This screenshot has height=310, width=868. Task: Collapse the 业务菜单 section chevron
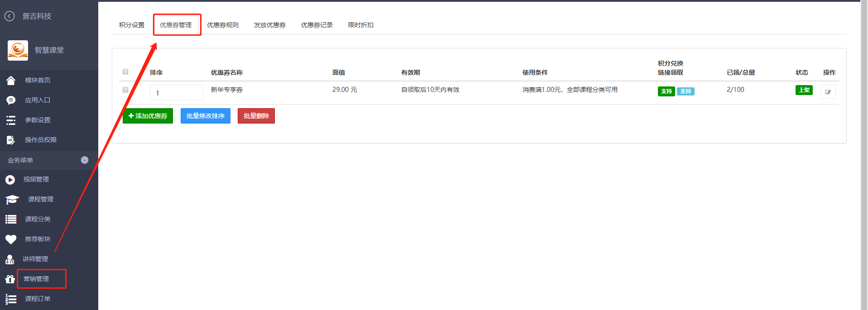85,160
